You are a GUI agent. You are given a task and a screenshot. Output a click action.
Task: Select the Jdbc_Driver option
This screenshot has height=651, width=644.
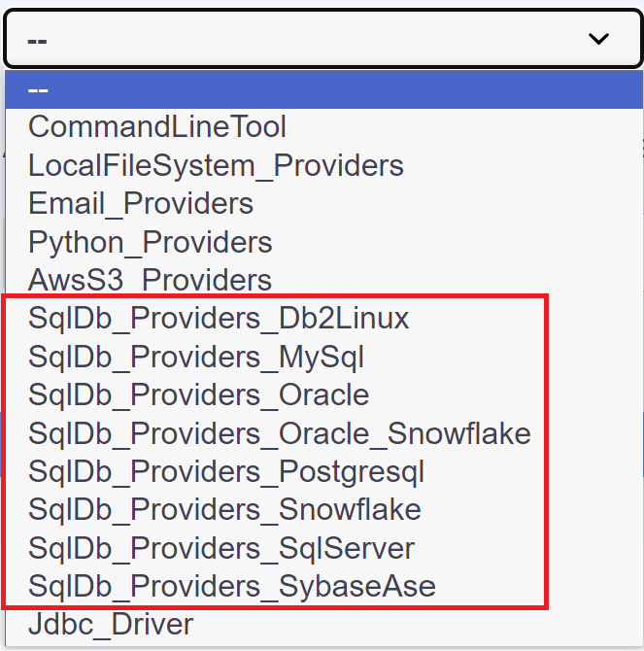pyautogui.click(x=111, y=625)
